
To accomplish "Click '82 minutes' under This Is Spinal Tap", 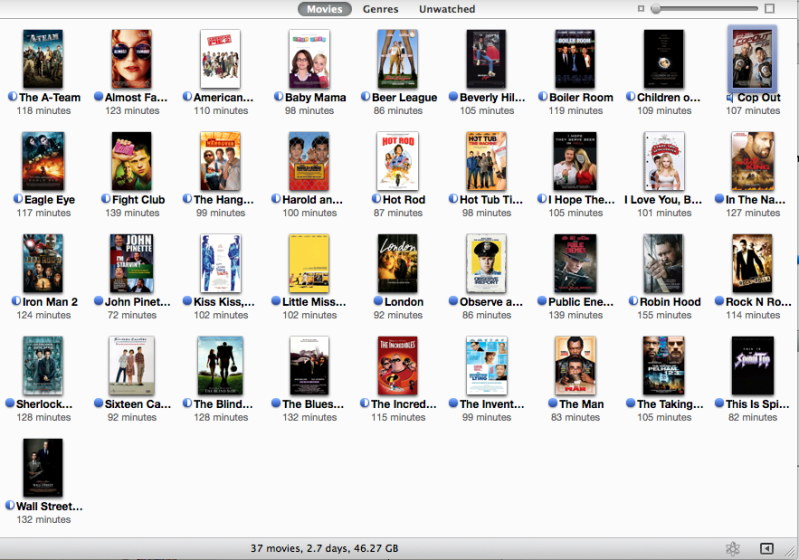I will 753,417.
